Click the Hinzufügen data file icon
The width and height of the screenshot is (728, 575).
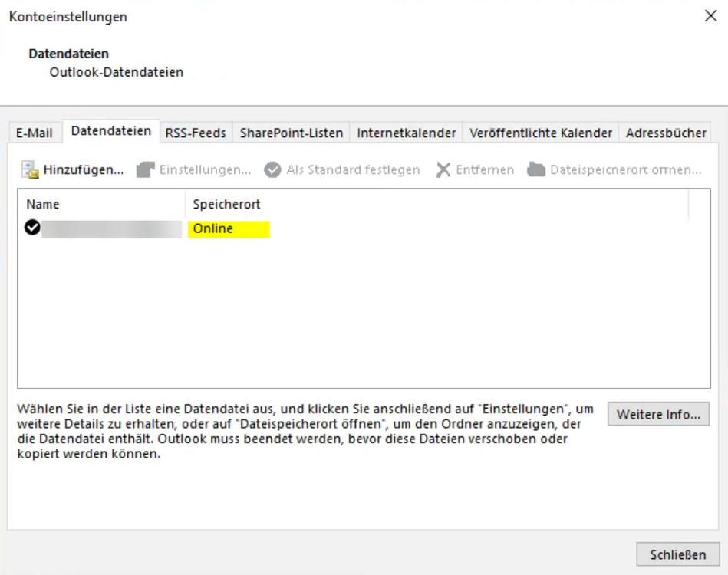(30, 170)
